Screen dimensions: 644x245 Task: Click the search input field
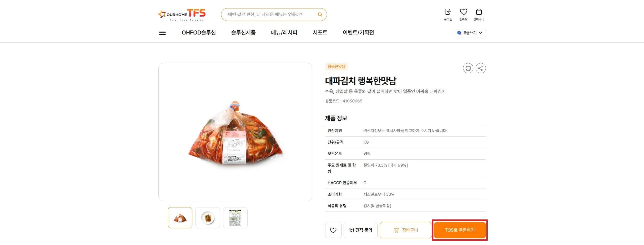tap(271, 15)
